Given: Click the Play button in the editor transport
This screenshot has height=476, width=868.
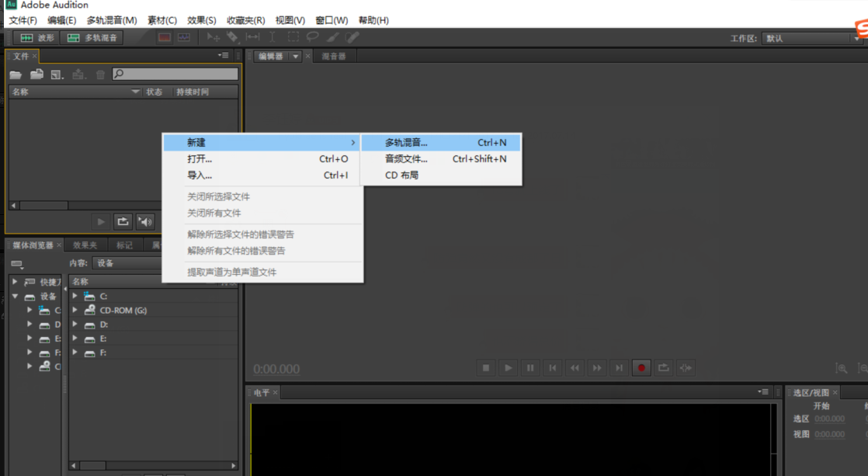Looking at the screenshot, I should [x=509, y=368].
